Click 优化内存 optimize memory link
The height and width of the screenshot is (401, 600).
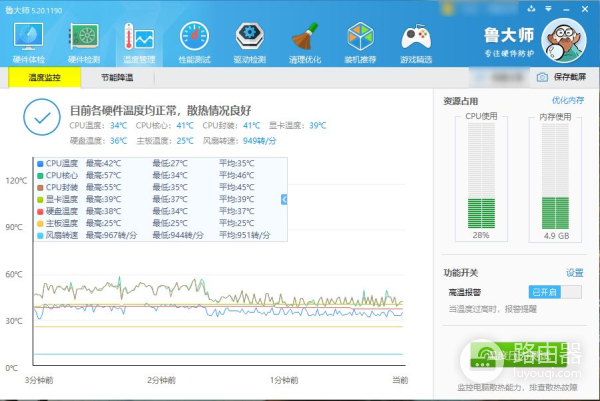[x=568, y=101]
